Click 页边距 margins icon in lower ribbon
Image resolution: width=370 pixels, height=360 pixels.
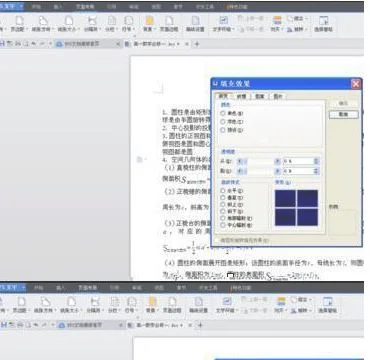21,302
